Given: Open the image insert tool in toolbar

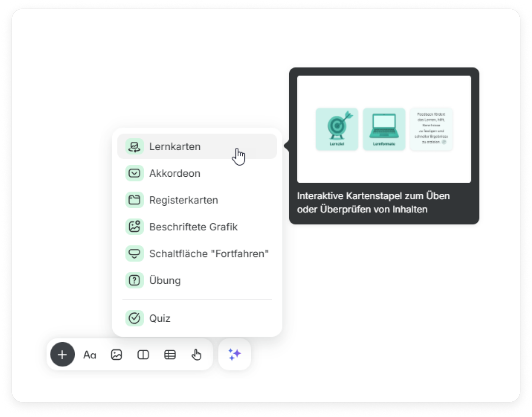Looking at the screenshot, I should (x=116, y=355).
